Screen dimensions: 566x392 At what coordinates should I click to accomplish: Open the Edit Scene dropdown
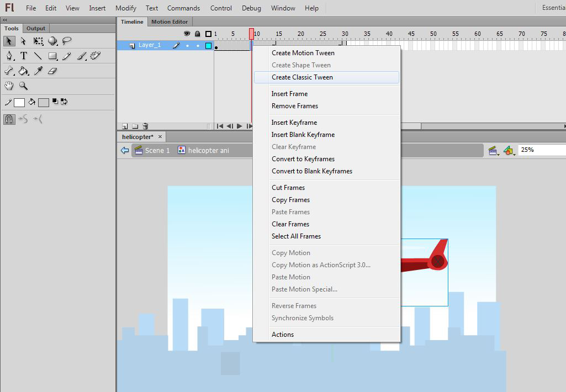pos(494,150)
